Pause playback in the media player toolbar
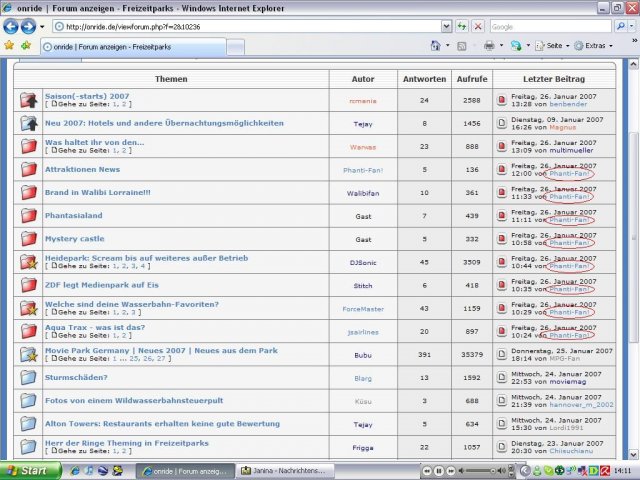 [x=439, y=471]
